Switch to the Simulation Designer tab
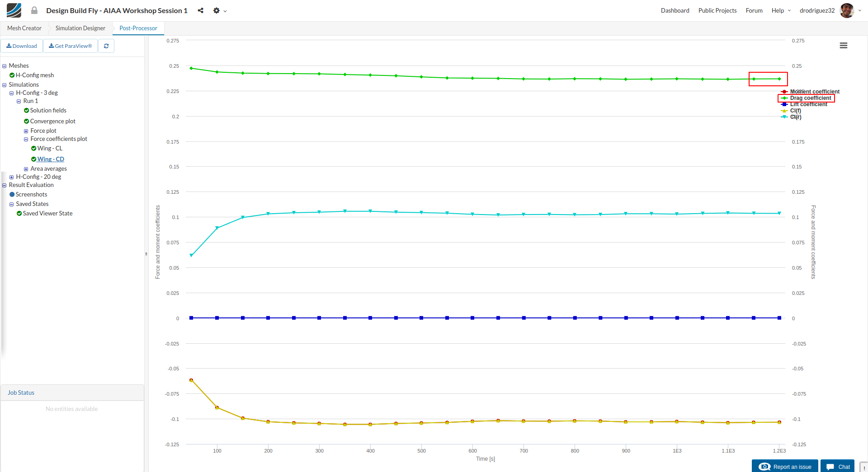Image resolution: width=868 pixels, height=472 pixels. coord(80,28)
